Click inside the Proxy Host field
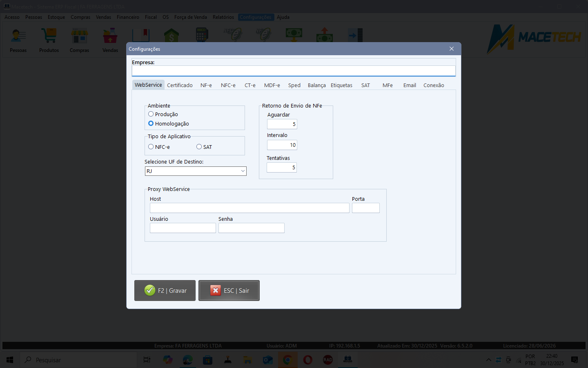Screen dimensions: 588x368 tap(249, 208)
